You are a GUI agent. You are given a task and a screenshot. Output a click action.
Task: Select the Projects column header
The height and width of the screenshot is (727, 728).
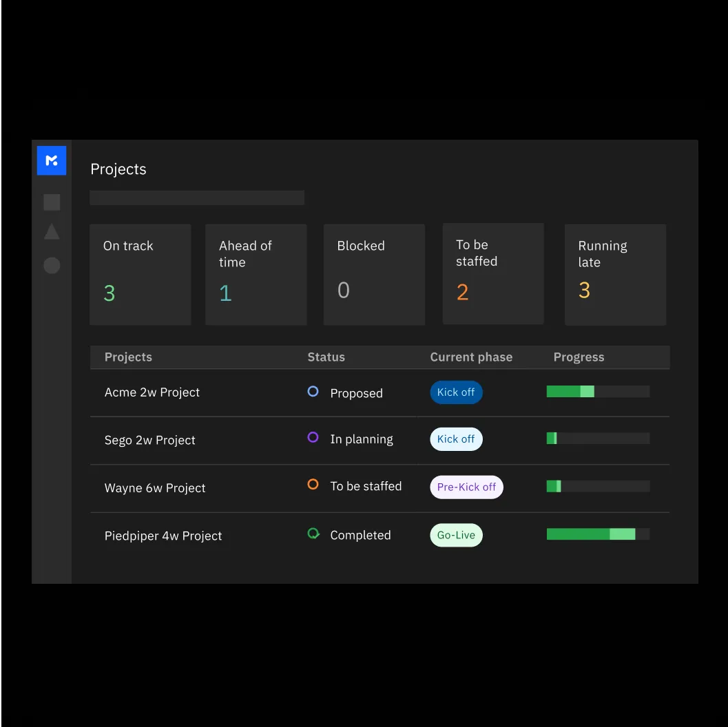tap(128, 357)
